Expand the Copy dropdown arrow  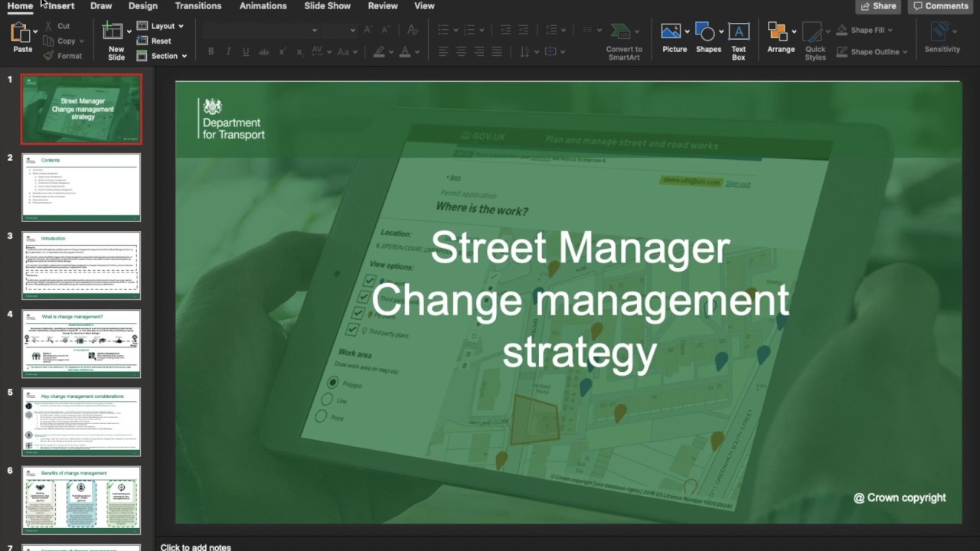point(81,41)
